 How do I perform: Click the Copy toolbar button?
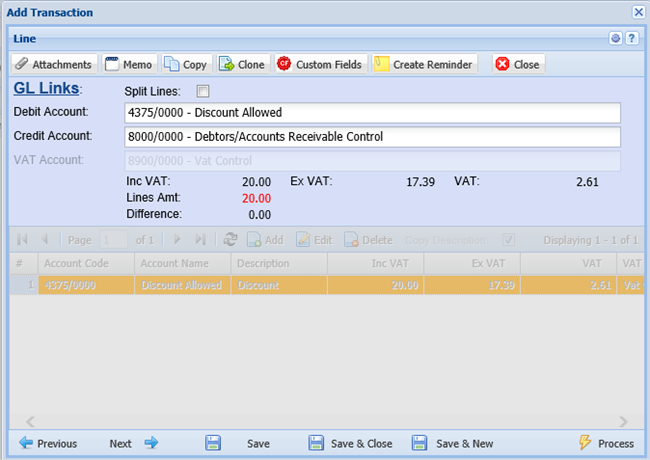tap(186, 64)
